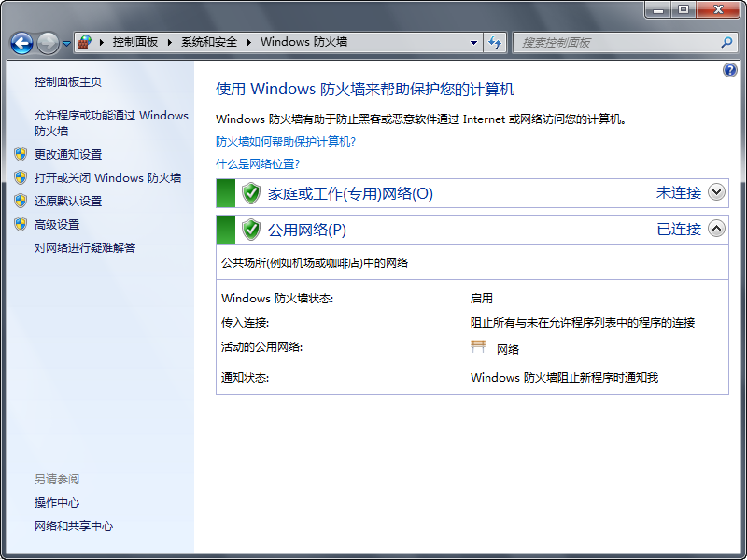The image size is (747, 560).
Task: Expand the 家庭或工作(专用)网络 section
Action: tap(716, 192)
